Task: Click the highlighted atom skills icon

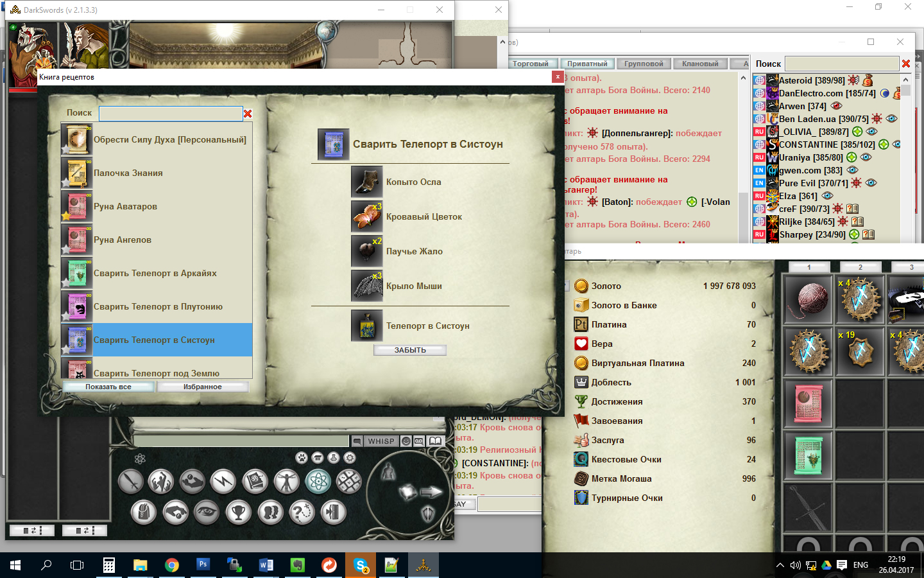Action: 317,480
